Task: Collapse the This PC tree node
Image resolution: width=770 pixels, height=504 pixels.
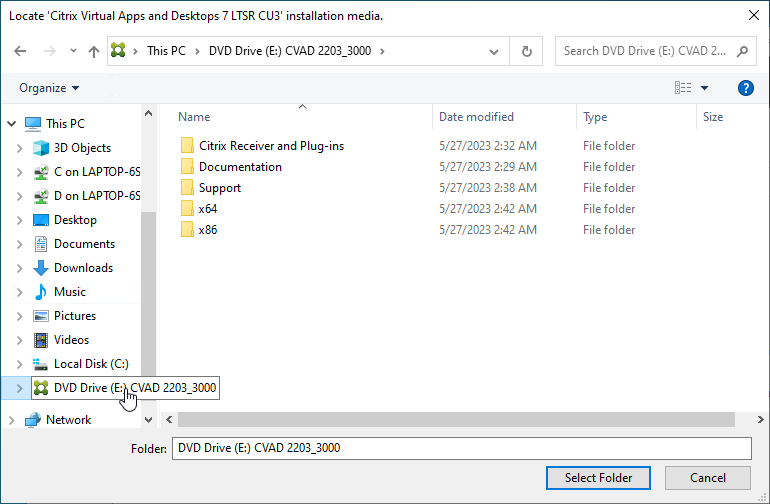Action: click(x=12, y=124)
